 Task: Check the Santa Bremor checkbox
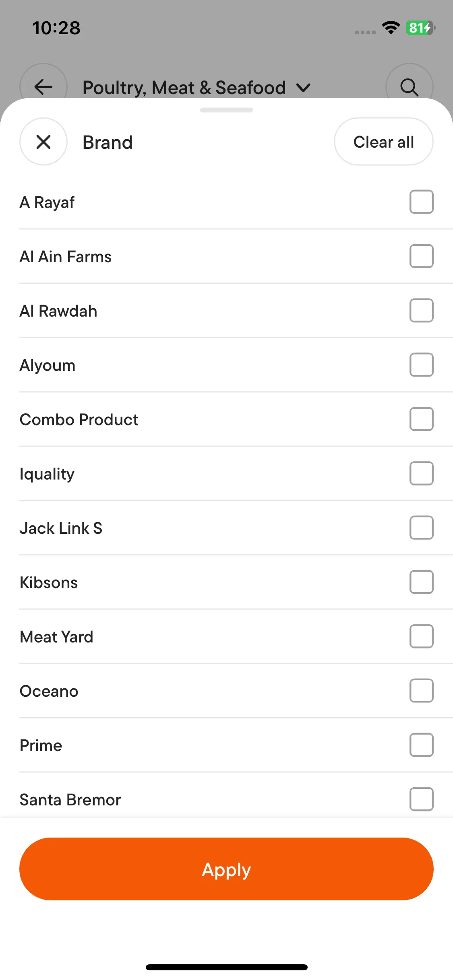tap(421, 799)
